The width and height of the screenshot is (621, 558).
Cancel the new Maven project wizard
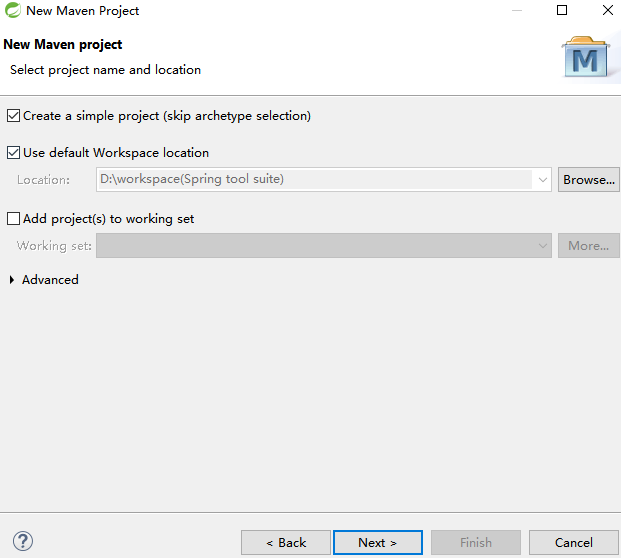573,542
